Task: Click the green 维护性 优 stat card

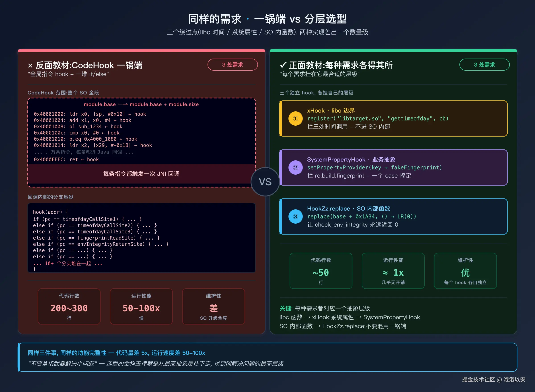Action: point(465,271)
